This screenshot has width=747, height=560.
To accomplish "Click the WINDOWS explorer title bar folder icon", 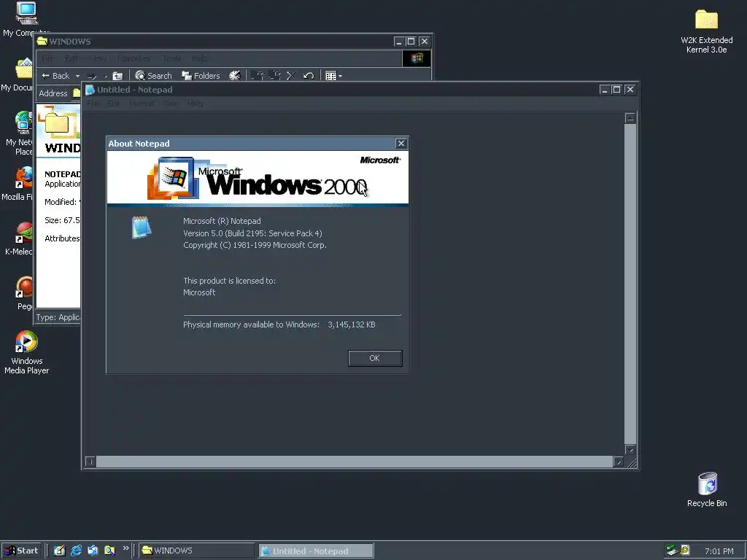I will tap(42, 42).
